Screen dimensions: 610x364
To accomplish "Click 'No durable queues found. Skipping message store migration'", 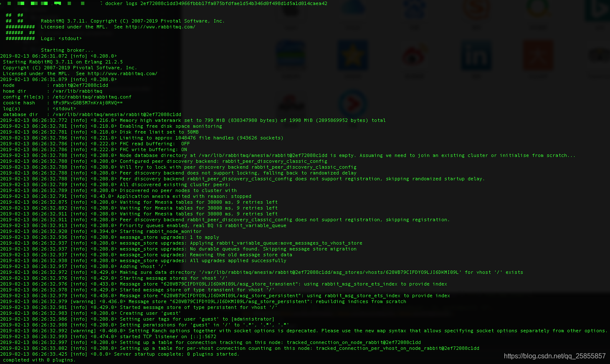I will pyautogui.click(x=273, y=249).
